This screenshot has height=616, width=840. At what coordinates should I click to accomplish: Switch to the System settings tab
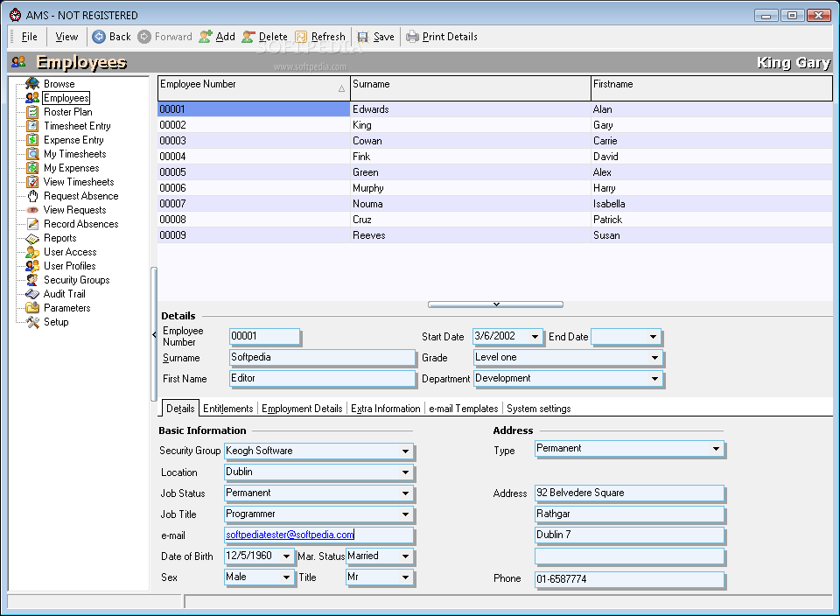[x=538, y=408]
